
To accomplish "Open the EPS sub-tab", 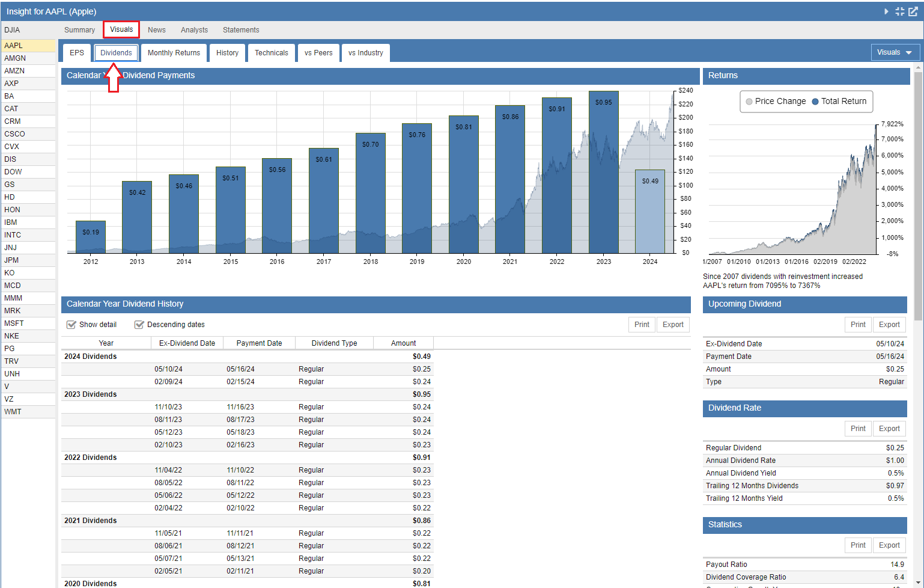I will pyautogui.click(x=77, y=53).
